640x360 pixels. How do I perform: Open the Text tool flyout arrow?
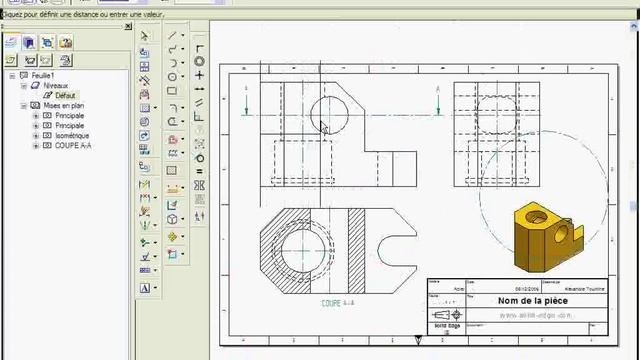tap(155, 288)
